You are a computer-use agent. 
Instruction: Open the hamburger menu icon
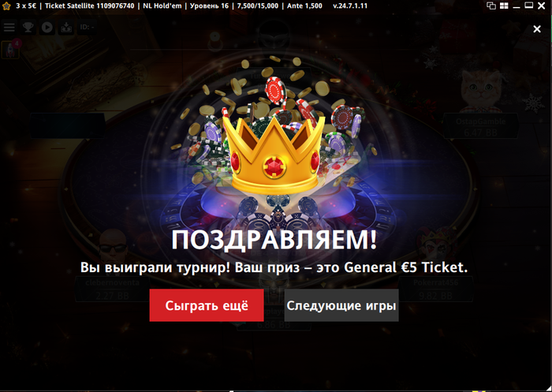point(9,27)
